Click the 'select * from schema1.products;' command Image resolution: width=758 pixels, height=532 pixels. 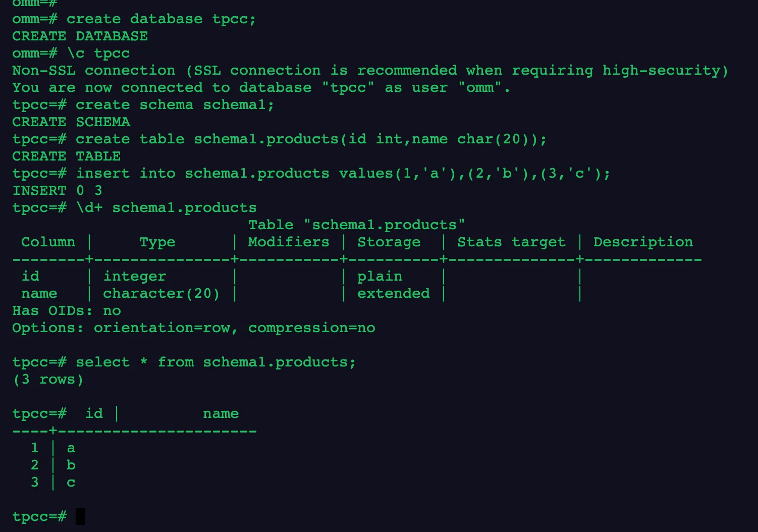pos(215,362)
